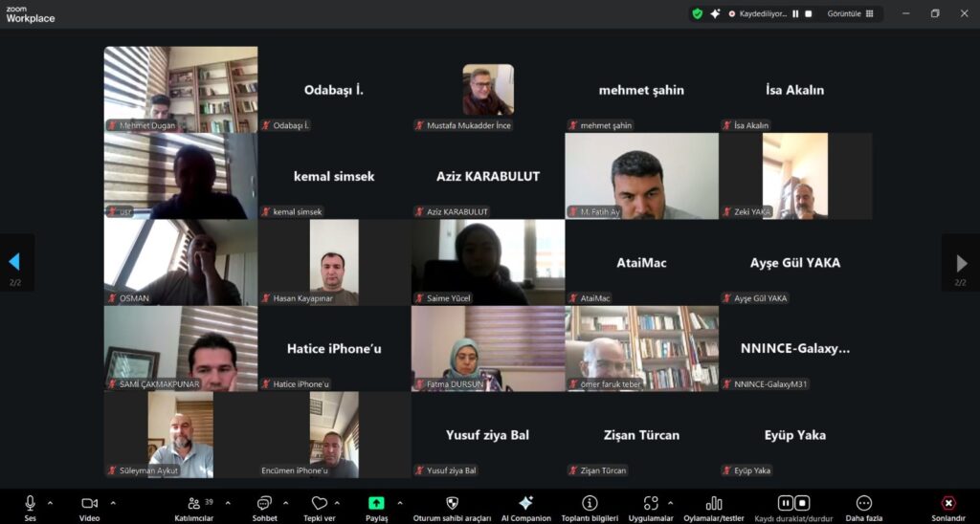Open AI Companion from the toolbar

pyautogui.click(x=525, y=509)
